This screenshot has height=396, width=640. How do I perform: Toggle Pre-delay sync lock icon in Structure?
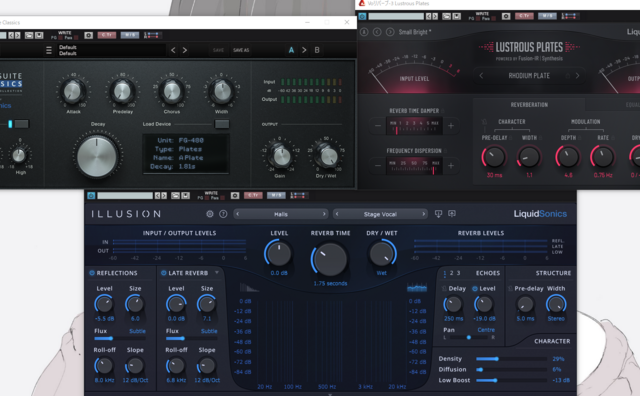tap(510, 289)
